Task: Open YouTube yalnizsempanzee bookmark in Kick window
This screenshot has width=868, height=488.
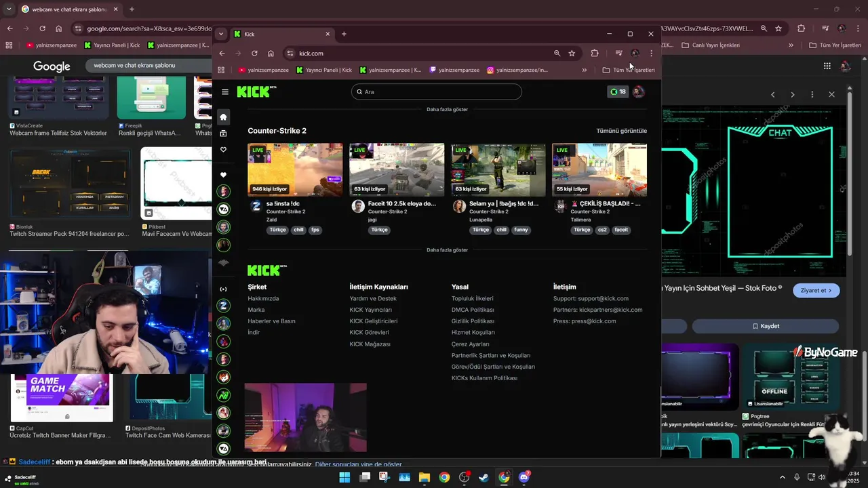Action: (x=263, y=70)
